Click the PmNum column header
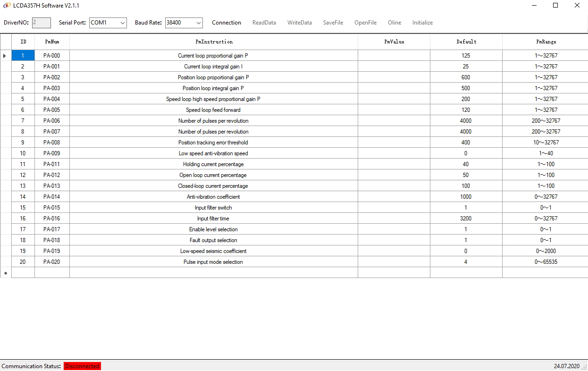This screenshot has height=371, width=588. 52,42
